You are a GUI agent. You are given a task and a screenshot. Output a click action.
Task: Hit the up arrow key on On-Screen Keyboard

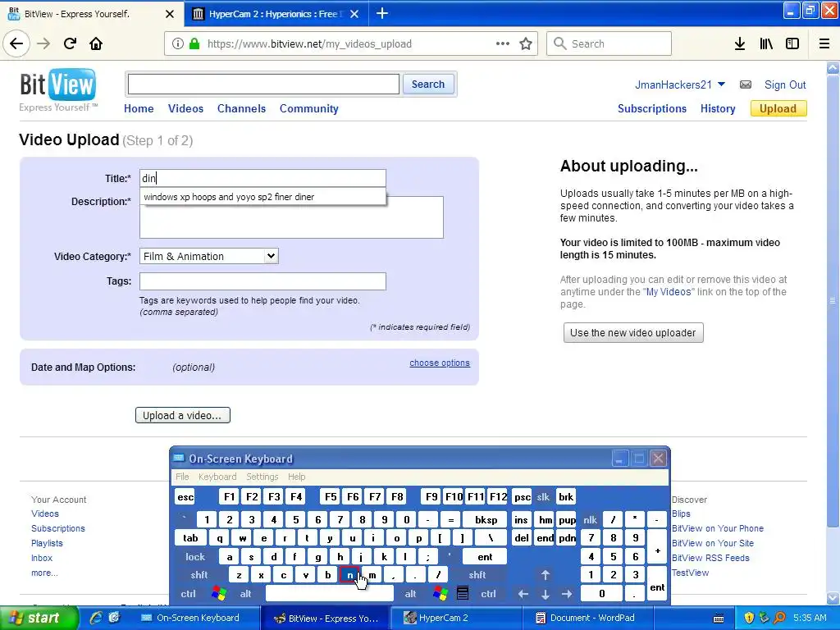(x=546, y=575)
